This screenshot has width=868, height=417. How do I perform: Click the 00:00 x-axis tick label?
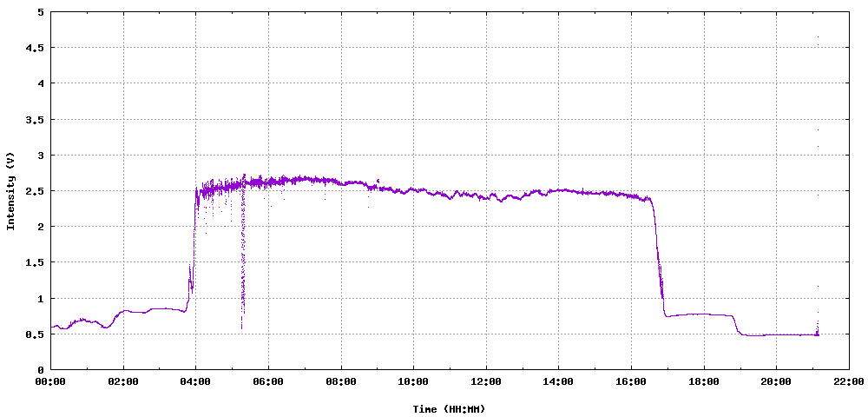coord(51,381)
